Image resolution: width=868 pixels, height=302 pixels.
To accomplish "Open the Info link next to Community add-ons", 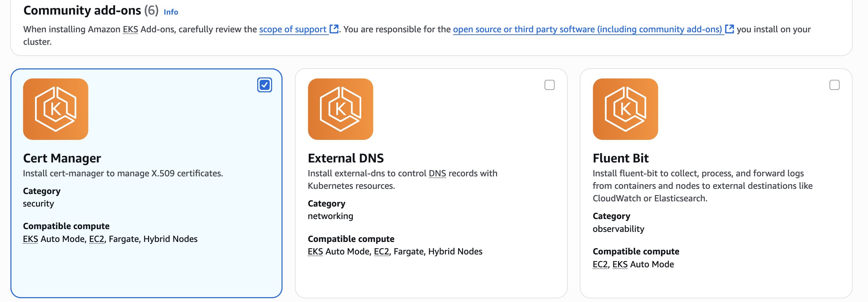I will pyautogui.click(x=171, y=12).
